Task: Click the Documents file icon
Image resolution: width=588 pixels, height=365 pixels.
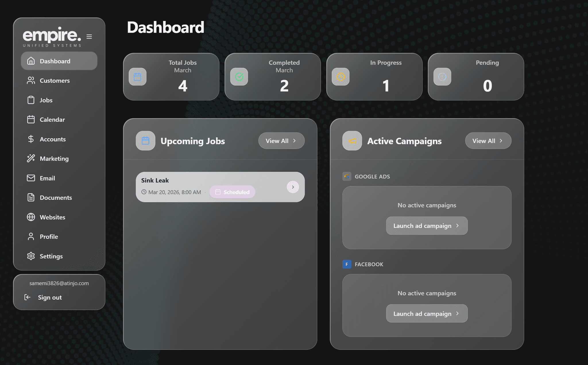Action: click(x=31, y=197)
